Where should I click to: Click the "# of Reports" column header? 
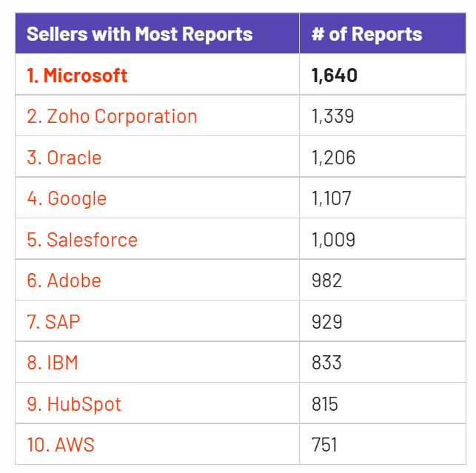tap(366, 34)
